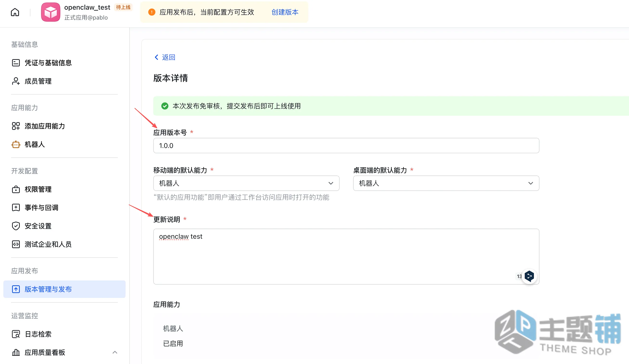Click the 应用版本号 field label

(x=170, y=132)
